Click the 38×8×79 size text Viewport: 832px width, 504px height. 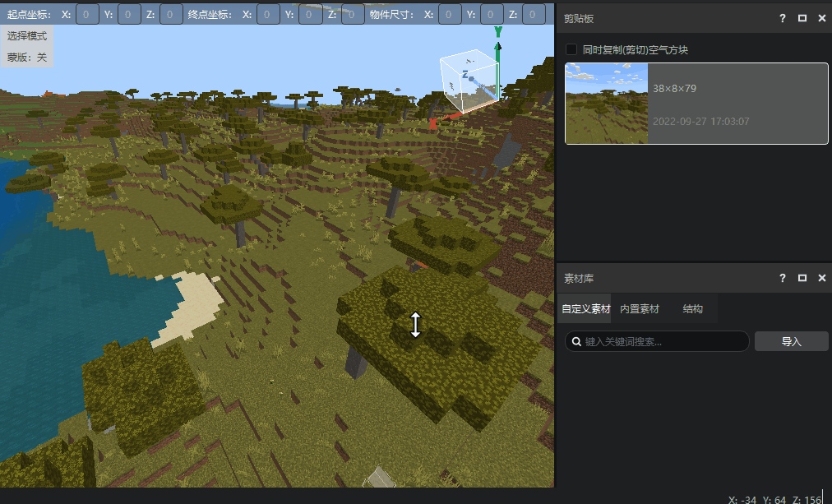click(x=674, y=89)
